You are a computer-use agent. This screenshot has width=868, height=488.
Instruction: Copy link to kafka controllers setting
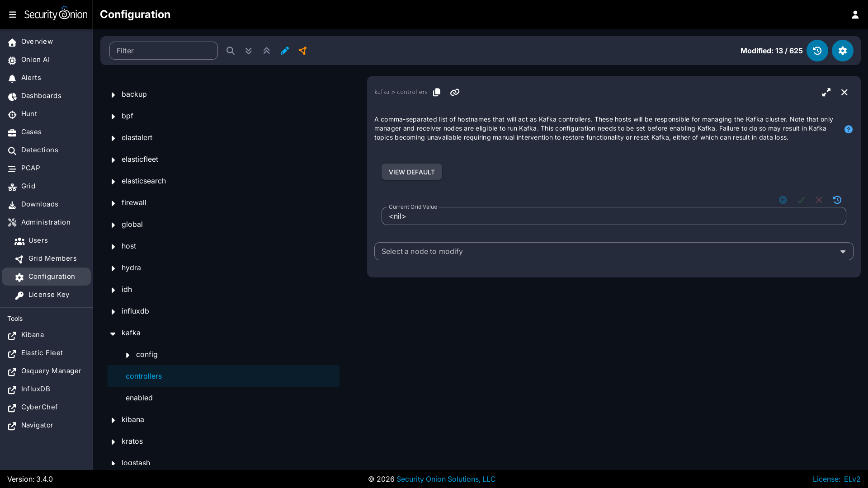[x=455, y=92]
